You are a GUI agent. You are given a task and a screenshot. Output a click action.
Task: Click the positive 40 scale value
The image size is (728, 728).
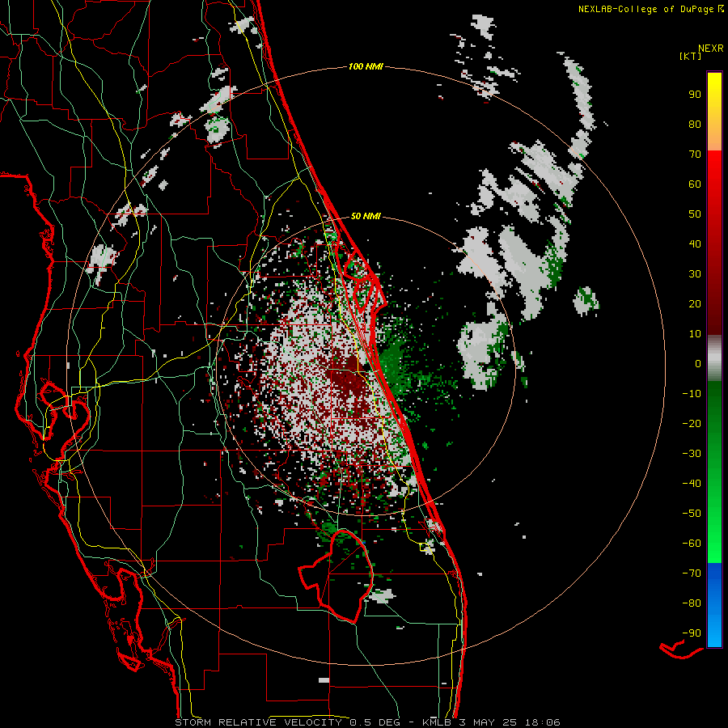(x=695, y=244)
